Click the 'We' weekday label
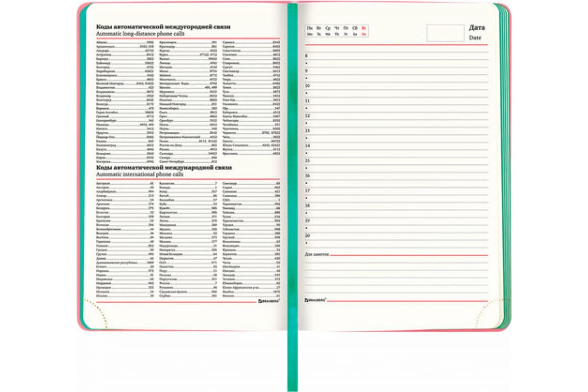This screenshot has width=588, height=392. [x=328, y=34]
